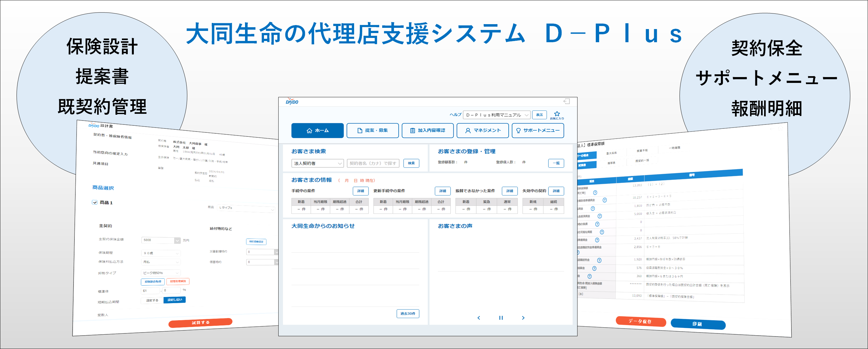Click the 経理処理解説 button
Screen dimensions: 868x349
[178, 281]
